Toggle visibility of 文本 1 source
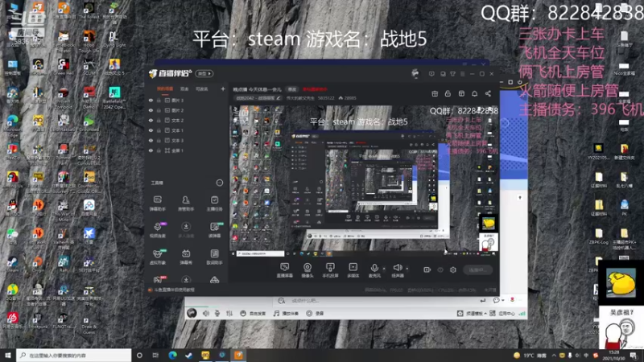This screenshot has height=362, width=644. (x=151, y=130)
